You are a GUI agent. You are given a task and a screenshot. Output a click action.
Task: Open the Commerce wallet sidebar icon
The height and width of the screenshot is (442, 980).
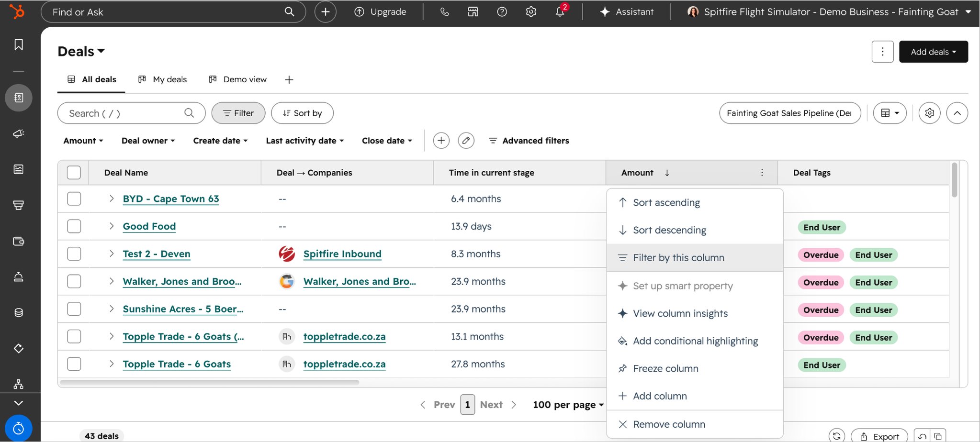(x=19, y=241)
